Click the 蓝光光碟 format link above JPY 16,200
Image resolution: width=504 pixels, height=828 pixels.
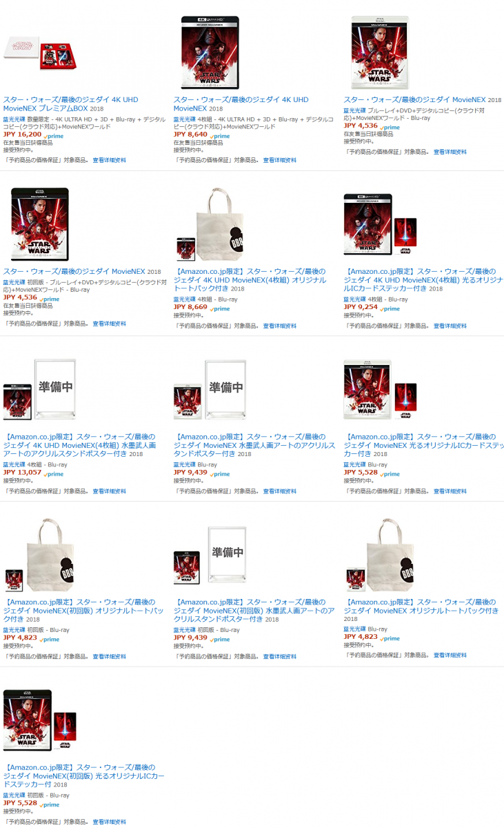[14, 119]
